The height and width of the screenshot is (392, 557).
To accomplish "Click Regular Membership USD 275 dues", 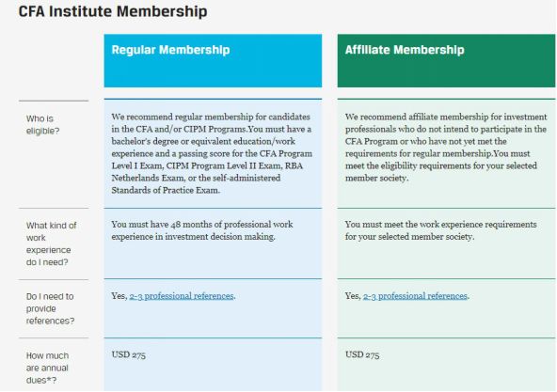I will tap(129, 354).
